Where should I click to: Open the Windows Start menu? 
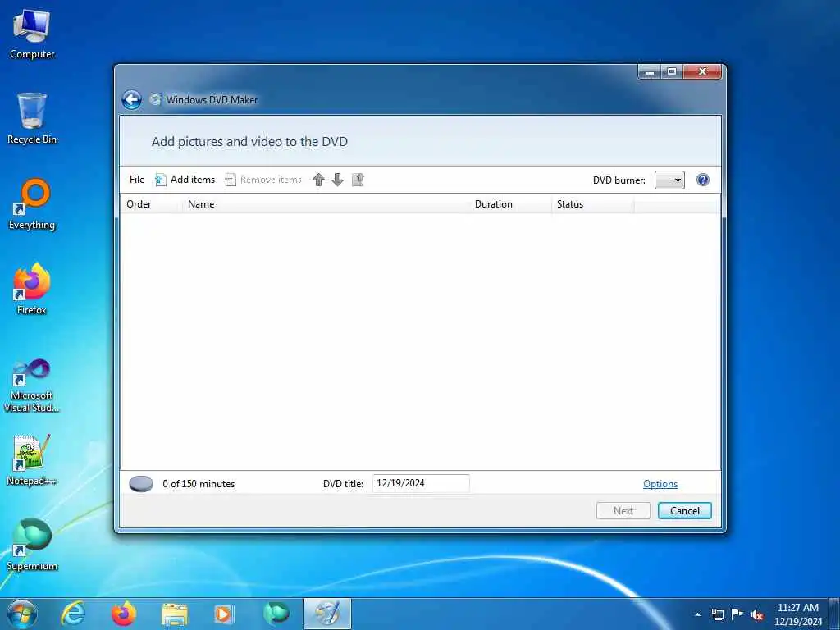[x=22, y=614]
